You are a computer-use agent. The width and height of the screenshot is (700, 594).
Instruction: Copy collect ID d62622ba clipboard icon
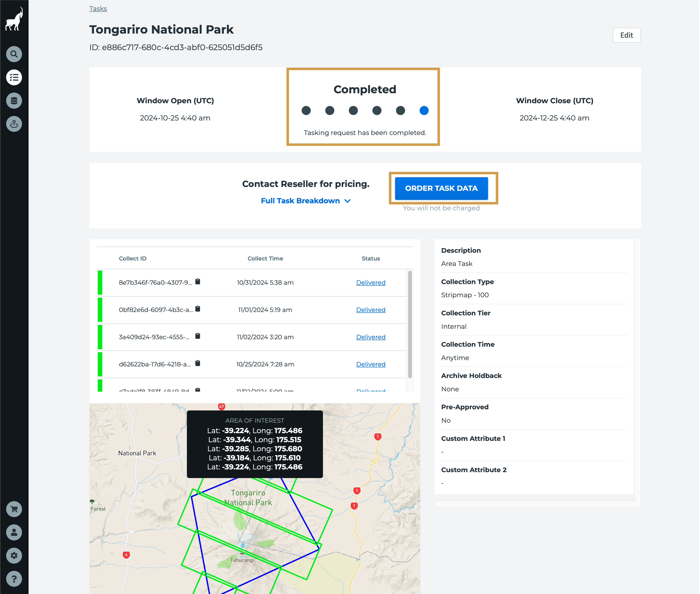(198, 363)
